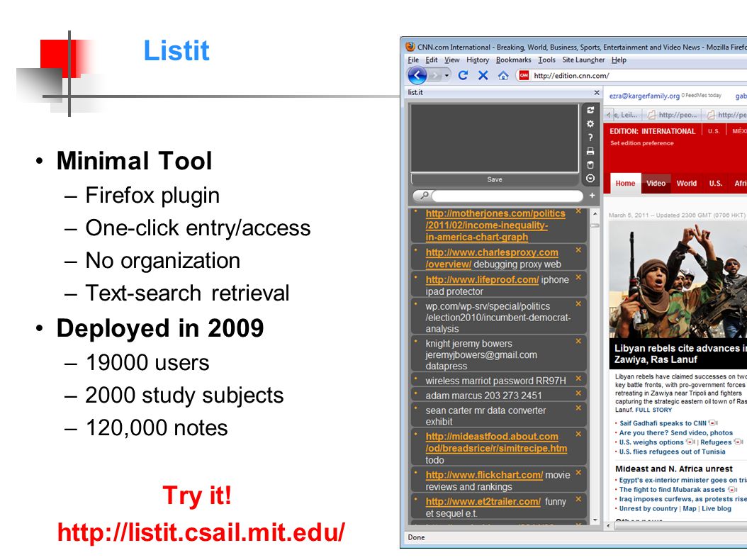Click the Reload page icon
The width and height of the screenshot is (747, 560).
pos(463,75)
